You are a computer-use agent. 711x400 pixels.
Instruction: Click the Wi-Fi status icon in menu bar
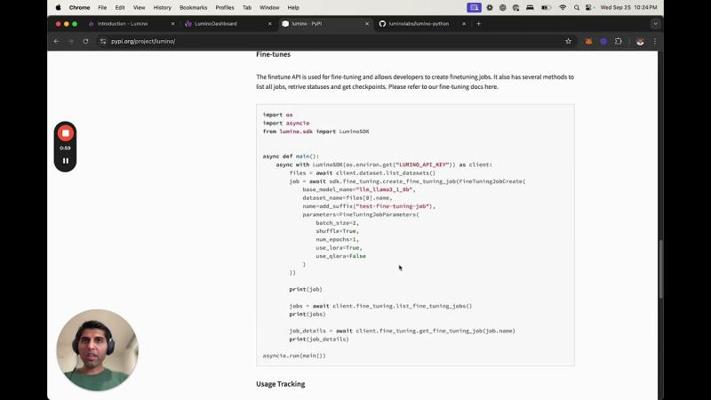coord(562,7)
